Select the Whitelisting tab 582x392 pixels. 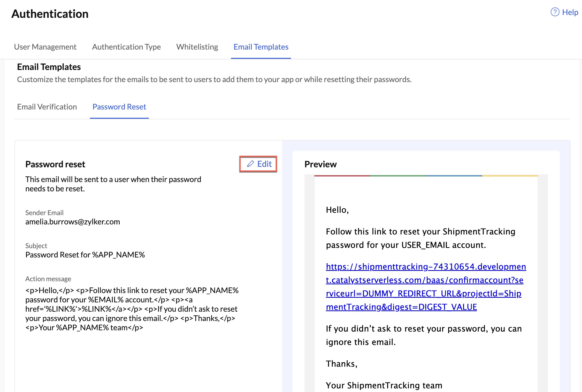pyautogui.click(x=197, y=47)
